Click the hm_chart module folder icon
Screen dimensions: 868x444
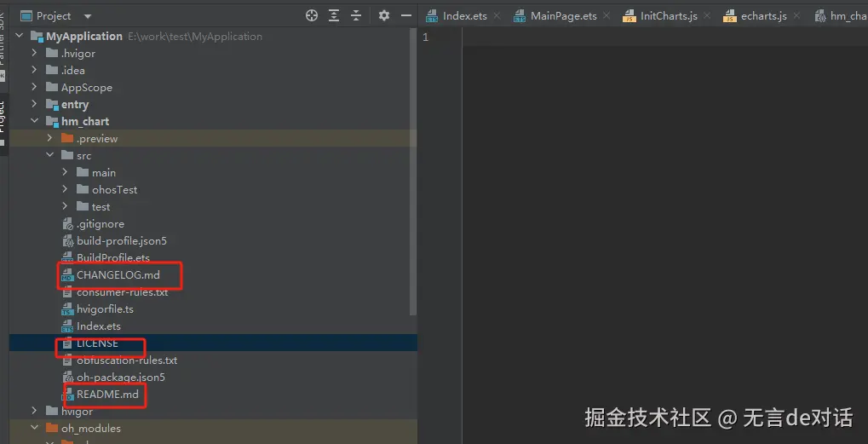tap(52, 122)
